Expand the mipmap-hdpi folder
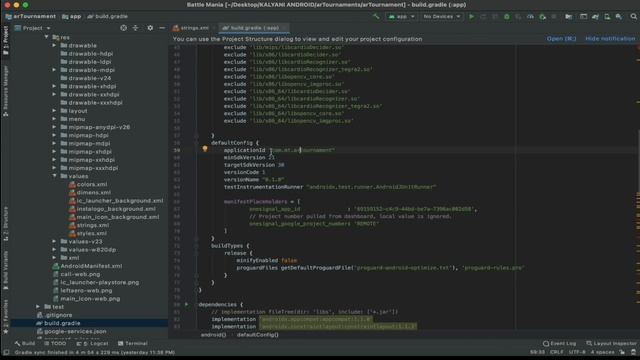This screenshot has height=360, width=640. (x=54, y=135)
